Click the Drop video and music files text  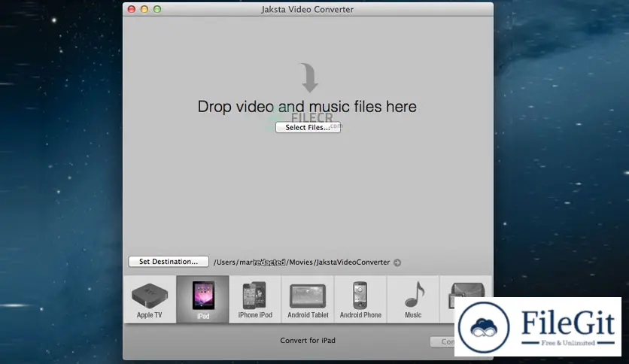point(307,107)
